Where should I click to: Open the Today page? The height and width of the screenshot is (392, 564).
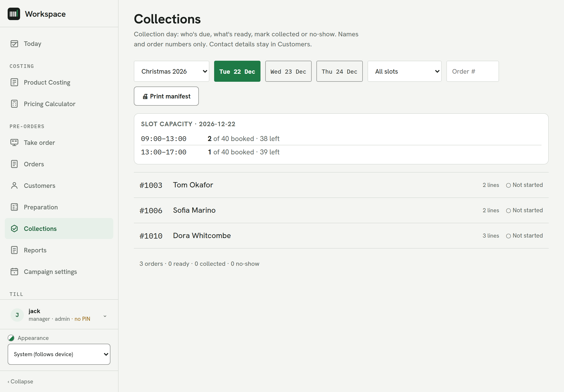tap(59, 44)
